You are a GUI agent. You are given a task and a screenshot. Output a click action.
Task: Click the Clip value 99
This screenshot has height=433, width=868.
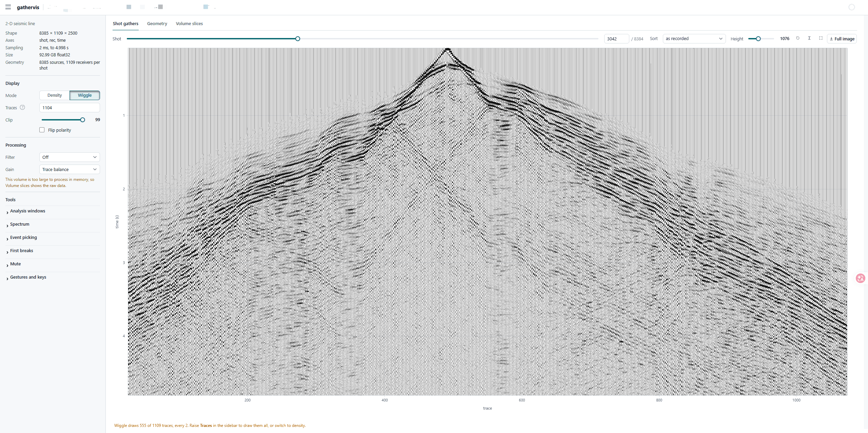pos(98,120)
